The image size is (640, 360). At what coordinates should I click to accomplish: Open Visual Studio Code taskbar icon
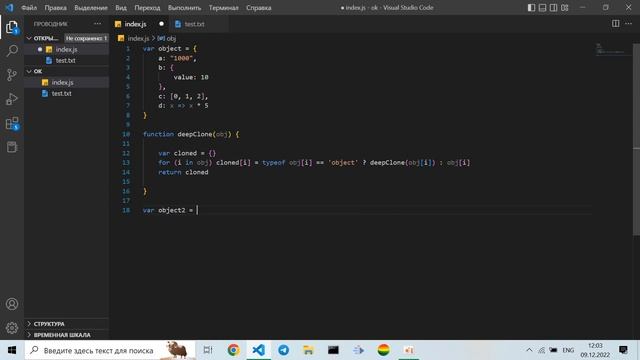coord(258,350)
